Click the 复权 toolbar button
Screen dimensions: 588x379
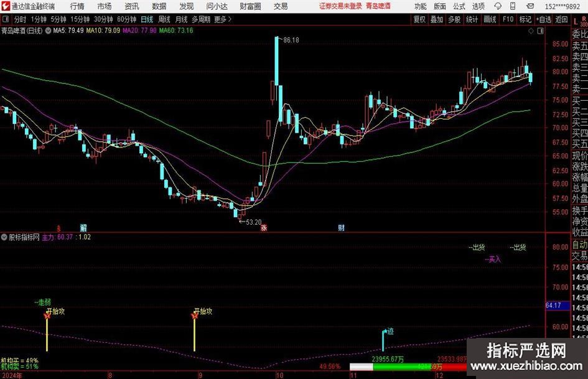(419, 19)
